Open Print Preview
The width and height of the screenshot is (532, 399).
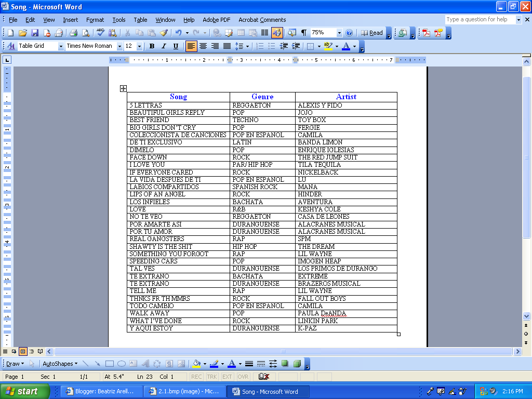point(86,33)
